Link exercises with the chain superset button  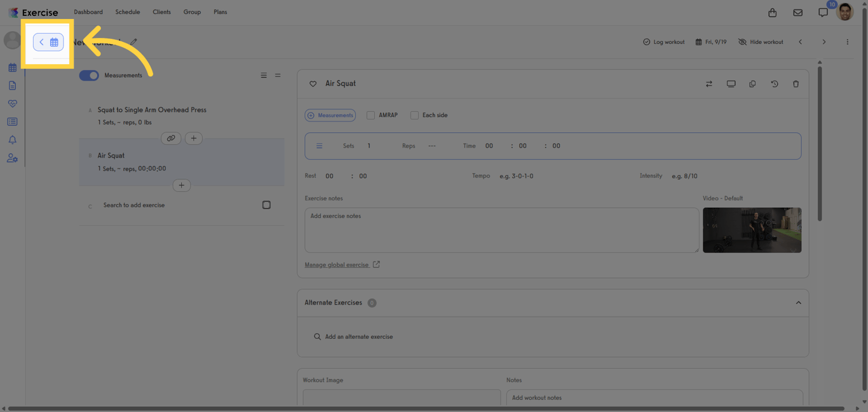tap(171, 138)
